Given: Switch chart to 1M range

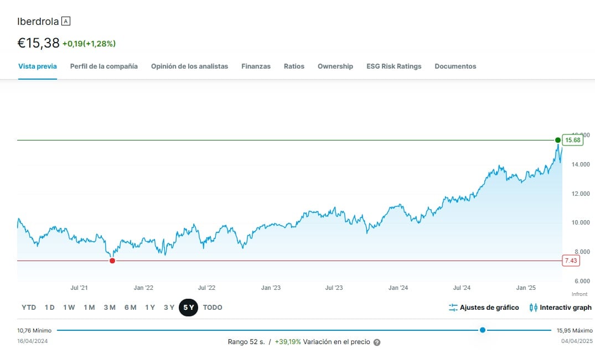Looking at the screenshot, I should click(x=89, y=308).
